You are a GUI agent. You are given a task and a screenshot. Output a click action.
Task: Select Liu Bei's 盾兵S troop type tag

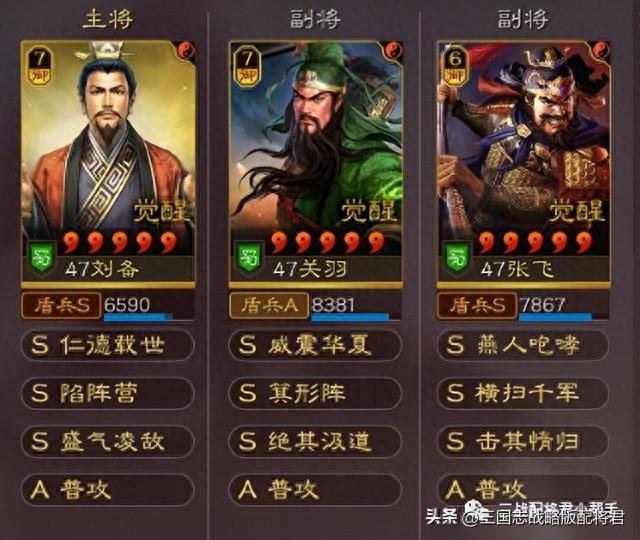[61, 305]
